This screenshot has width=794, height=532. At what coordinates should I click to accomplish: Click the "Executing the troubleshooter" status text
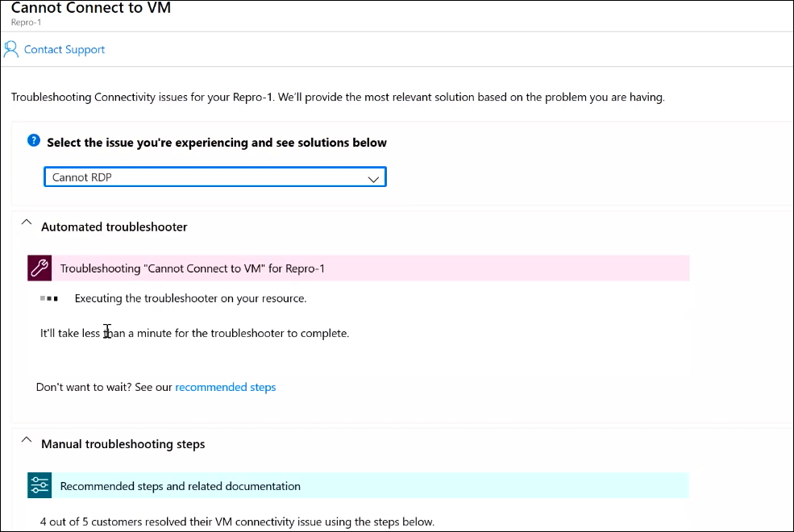click(x=190, y=298)
